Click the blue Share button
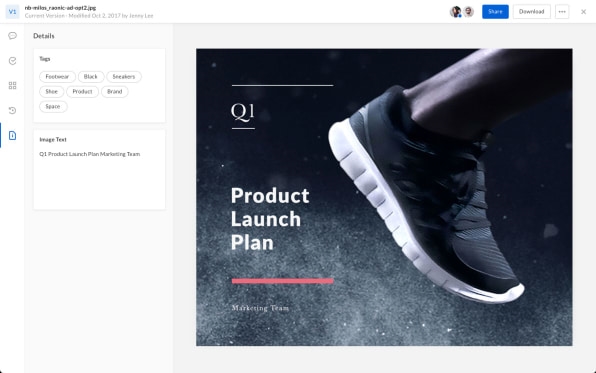The image size is (596, 373). 495,12
